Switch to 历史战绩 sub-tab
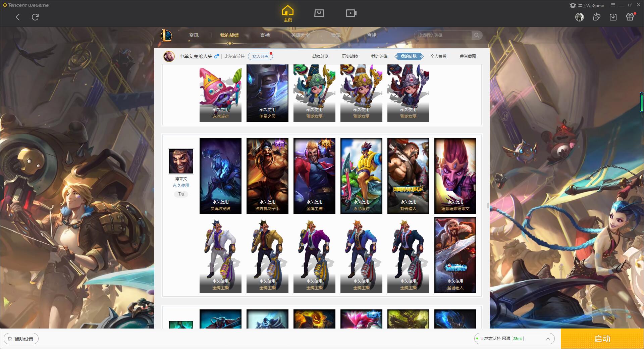The height and width of the screenshot is (349, 644). click(x=350, y=56)
